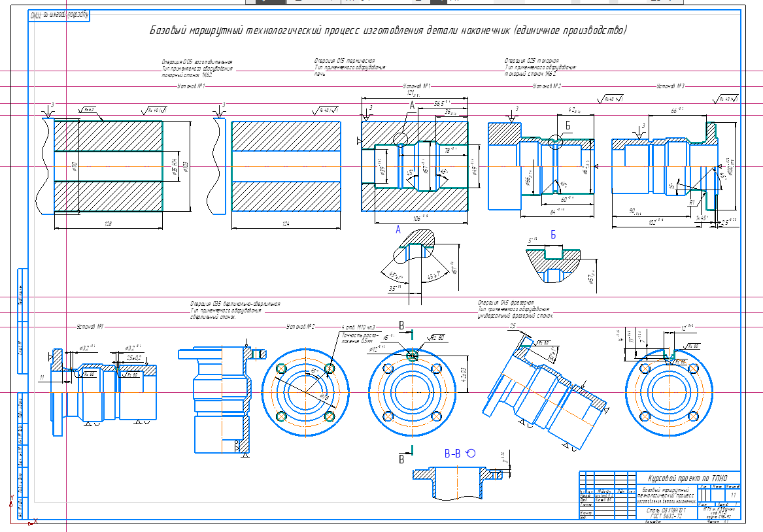Select the 124 length dimension
Screen dimensions: 763x532
click(x=286, y=224)
